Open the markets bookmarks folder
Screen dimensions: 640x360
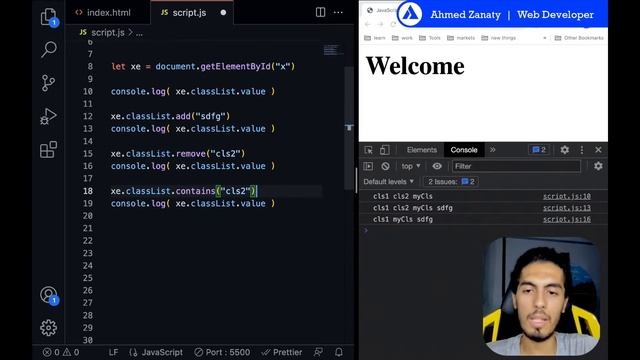[461, 38]
